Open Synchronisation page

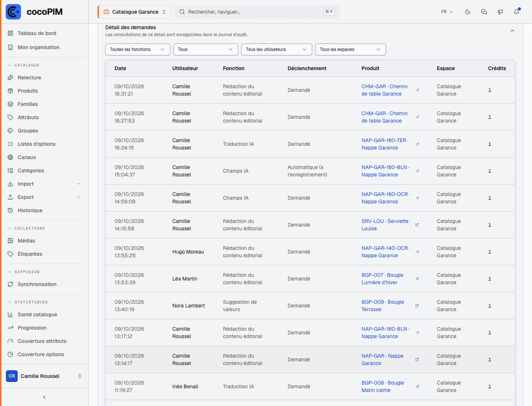click(44, 284)
